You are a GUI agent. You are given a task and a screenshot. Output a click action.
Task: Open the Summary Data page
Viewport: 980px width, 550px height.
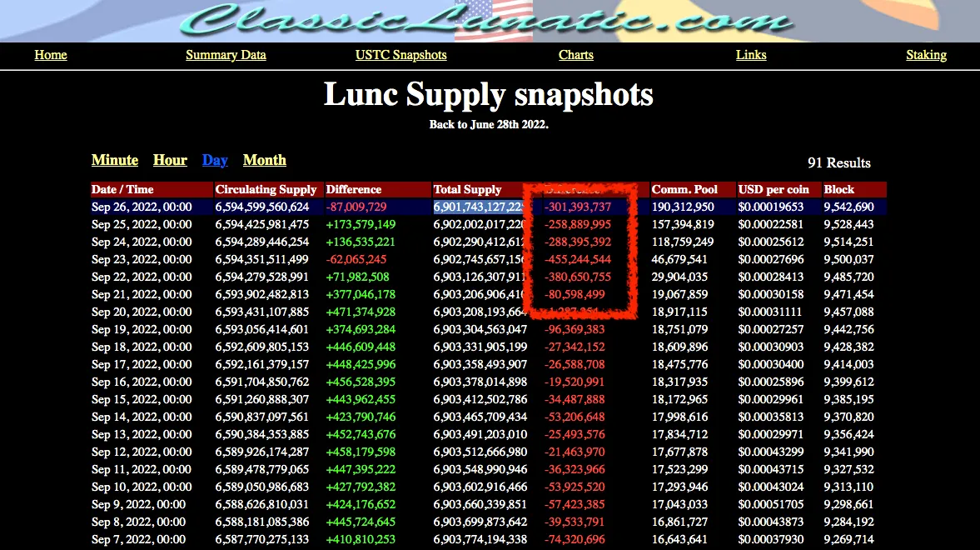[226, 55]
